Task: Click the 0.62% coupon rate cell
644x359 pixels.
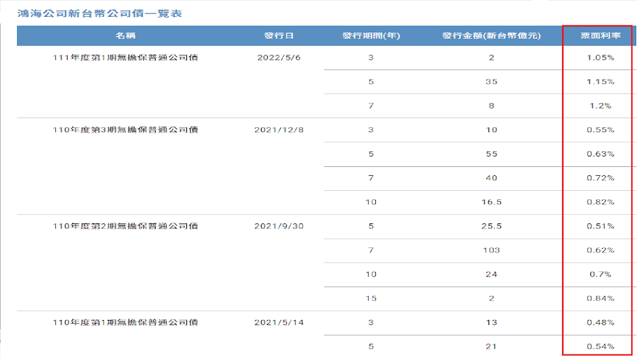Action: click(x=601, y=250)
